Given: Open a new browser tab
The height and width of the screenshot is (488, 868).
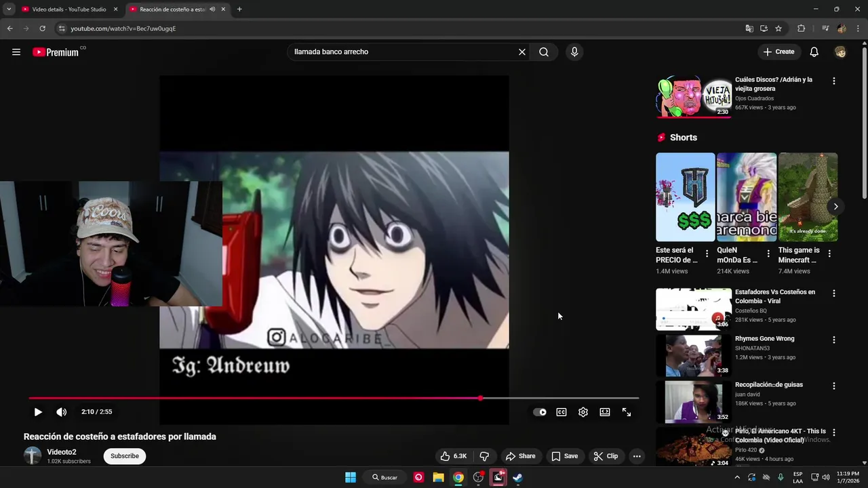Looking at the screenshot, I should coord(239,9).
